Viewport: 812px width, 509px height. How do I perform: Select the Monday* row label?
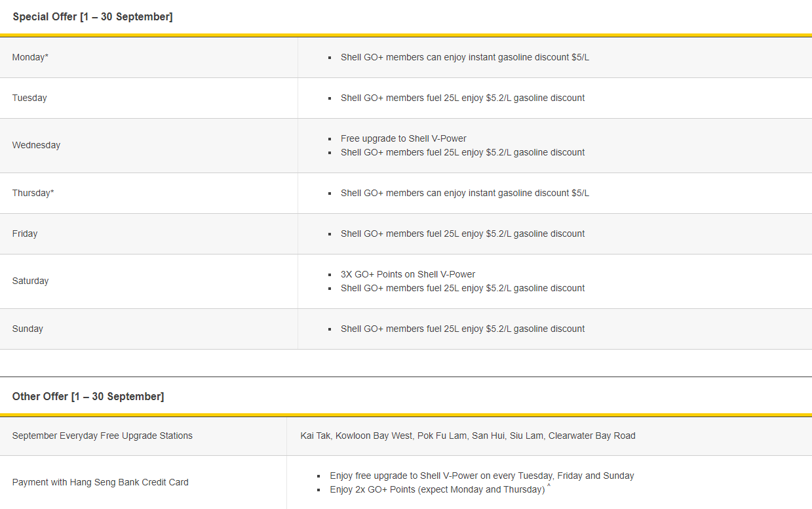tap(30, 58)
